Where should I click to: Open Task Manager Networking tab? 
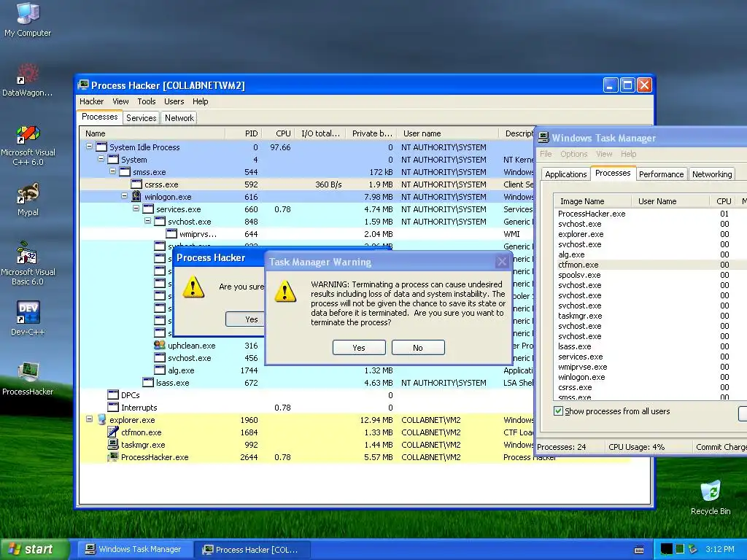point(712,174)
